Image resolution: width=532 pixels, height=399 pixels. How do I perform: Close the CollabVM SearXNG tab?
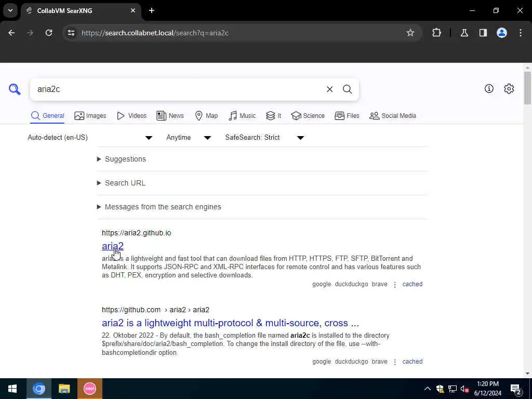pos(133,10)
